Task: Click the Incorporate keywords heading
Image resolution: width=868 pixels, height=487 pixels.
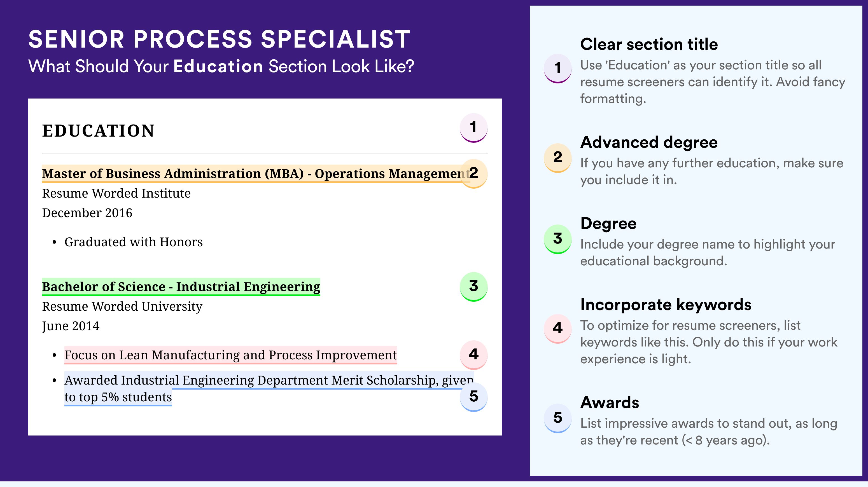Action: (666, 305)
